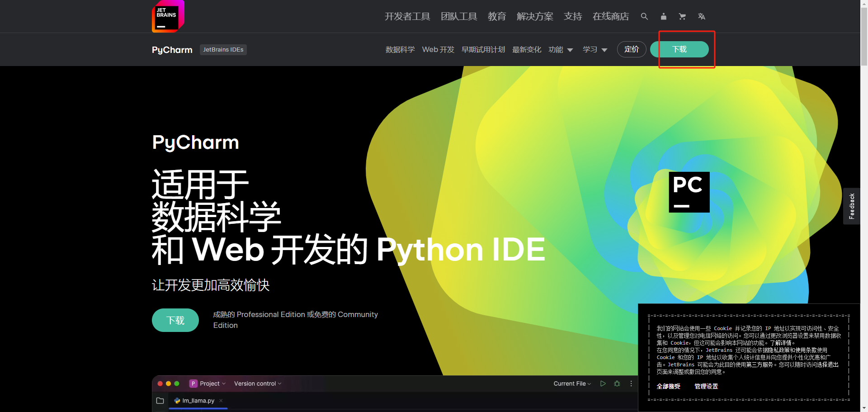Click the language switcher icon
The width and height of the screenshot is (868, 412).
click(701, 16)
